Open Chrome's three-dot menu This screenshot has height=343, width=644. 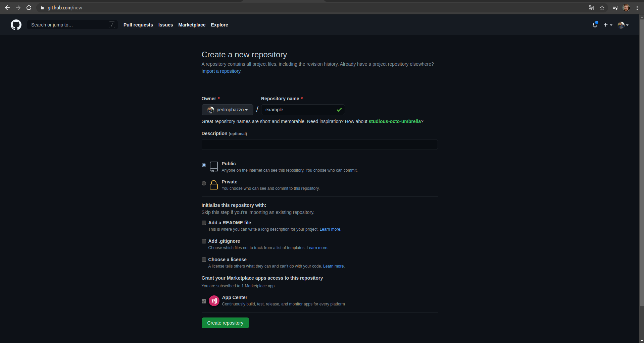pos(637,8)
